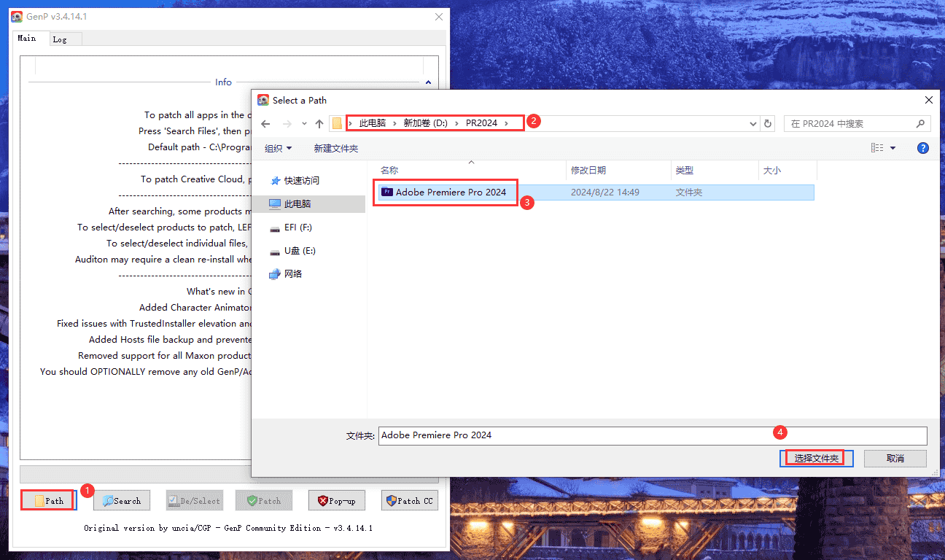
Task: Click the Premiere Pro folder icon
Action: point(387,192)
